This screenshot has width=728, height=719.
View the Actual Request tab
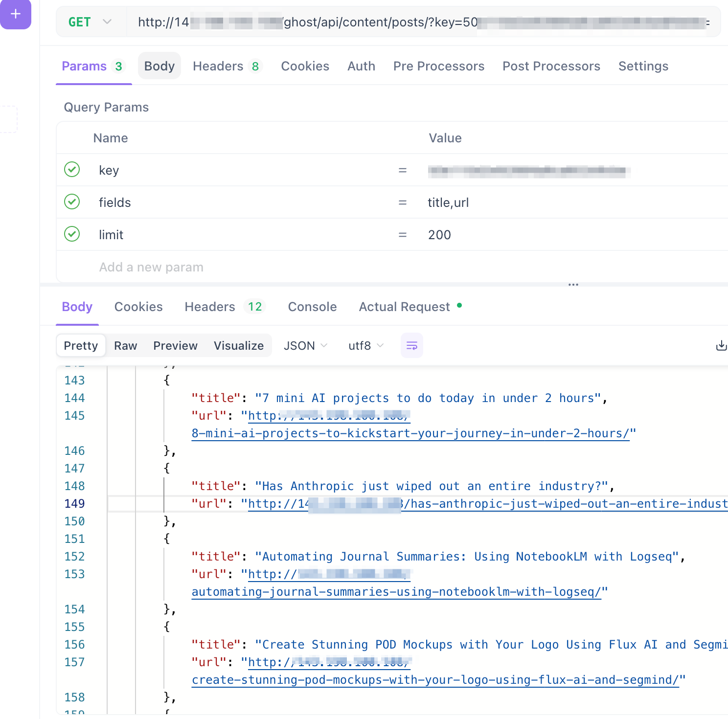coord(404,307)
